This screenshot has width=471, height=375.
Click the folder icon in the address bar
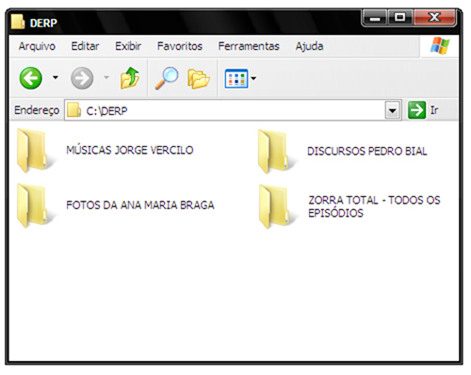click(74, 110)
